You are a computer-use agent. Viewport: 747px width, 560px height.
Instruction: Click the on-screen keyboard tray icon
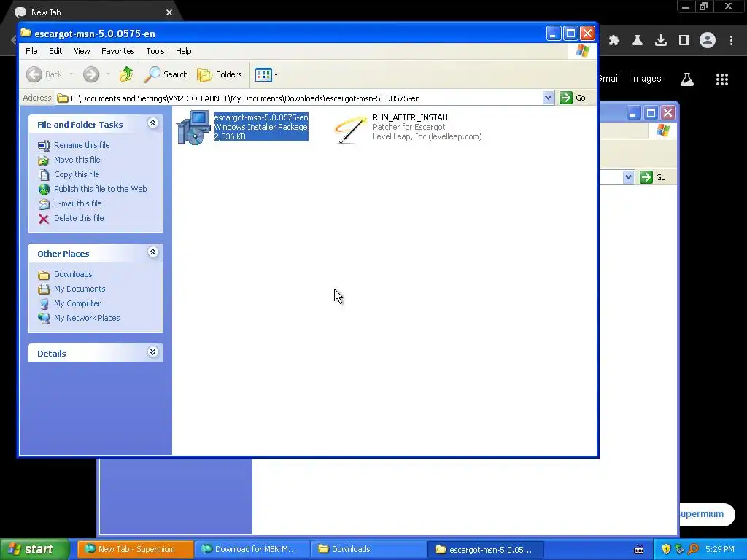[x=639, y=550]
